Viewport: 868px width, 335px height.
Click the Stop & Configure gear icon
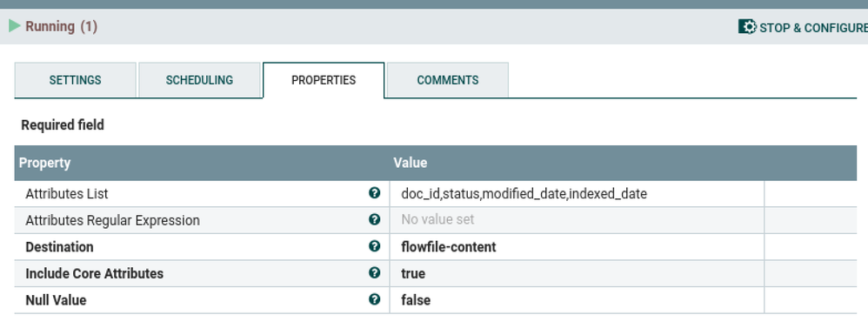point(747,27)
